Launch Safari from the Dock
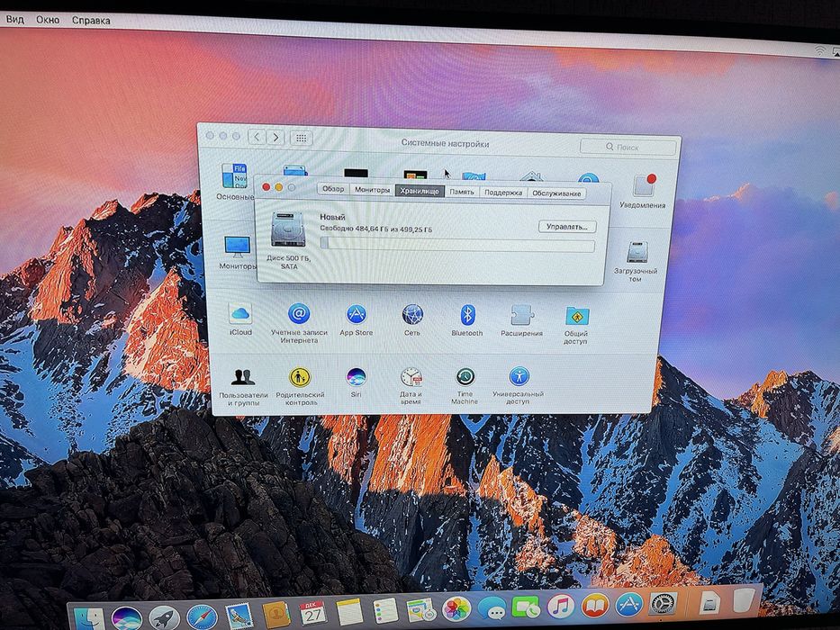The width and height of the screenshot is (840, 630). (x=202, y=617)
